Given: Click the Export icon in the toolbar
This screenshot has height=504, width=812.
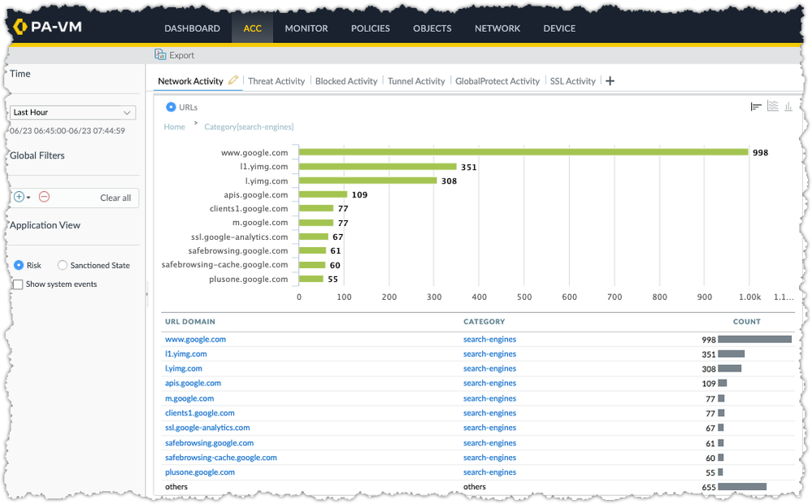Looking at the screenshot, I should (x=160, y=55).
